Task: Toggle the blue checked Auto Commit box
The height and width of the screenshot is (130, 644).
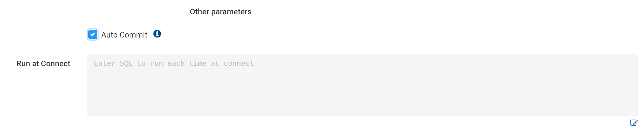Action: point(93,34)
